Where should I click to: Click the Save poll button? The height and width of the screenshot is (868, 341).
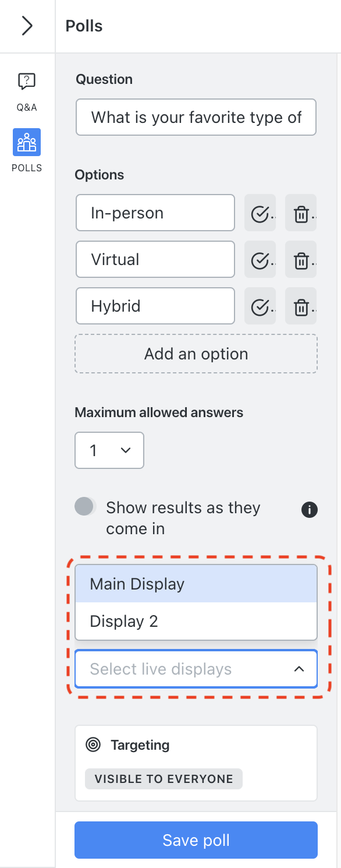pos(196,840)
